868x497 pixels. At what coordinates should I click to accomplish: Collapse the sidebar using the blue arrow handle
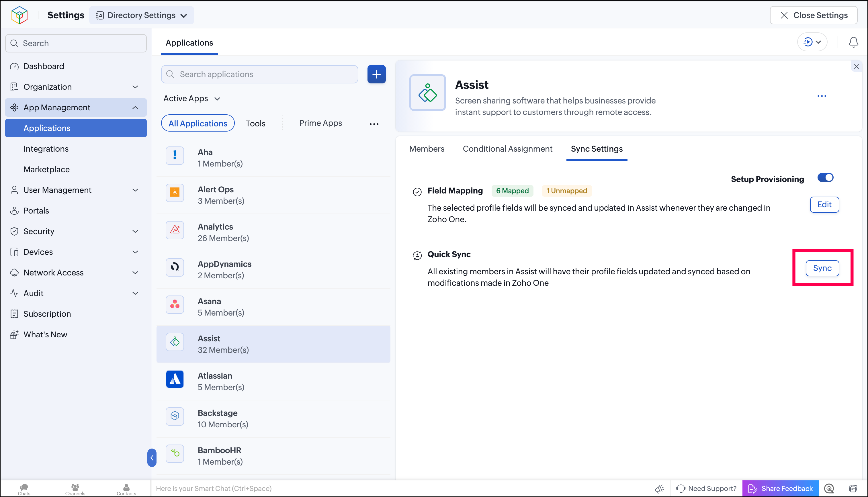click(x=152, y=457)
